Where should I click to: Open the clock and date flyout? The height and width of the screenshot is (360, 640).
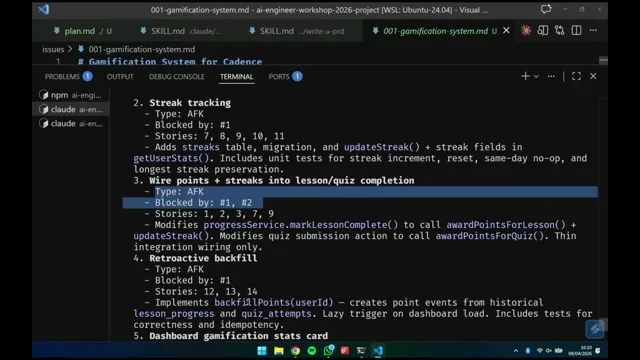[580, 351]
